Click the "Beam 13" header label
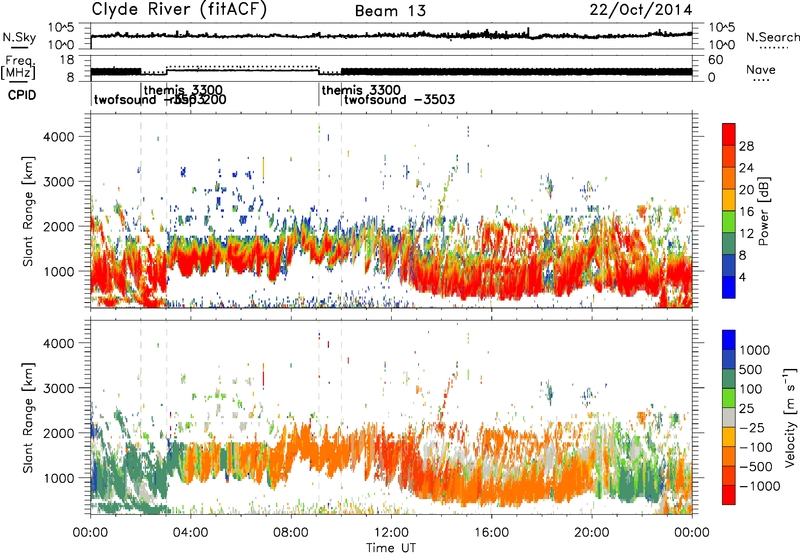800x554 pixels. click(391, 11)
